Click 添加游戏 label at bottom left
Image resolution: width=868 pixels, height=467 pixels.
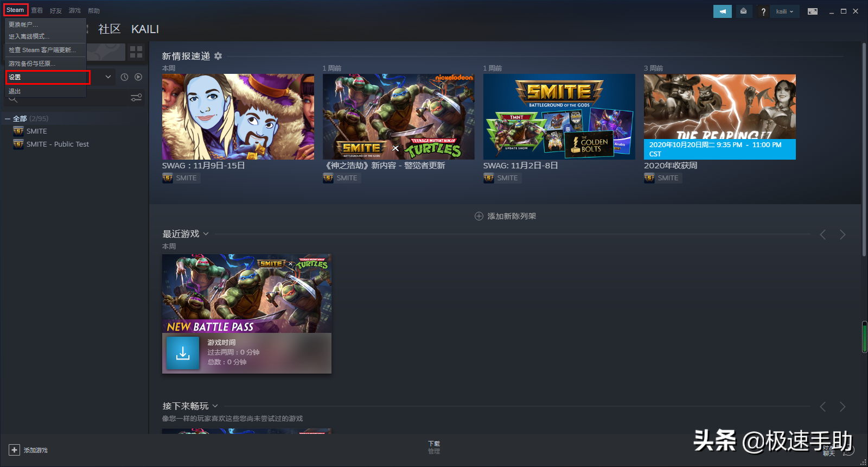pyautogui.click(x=36, y=451)
